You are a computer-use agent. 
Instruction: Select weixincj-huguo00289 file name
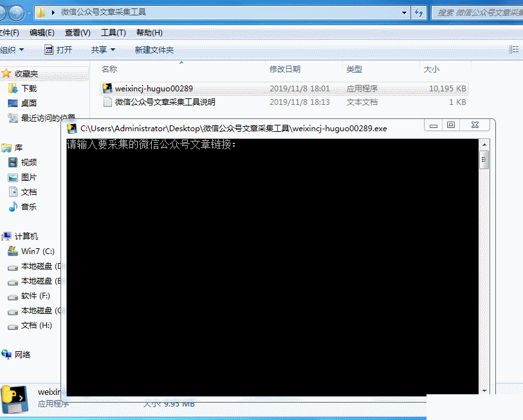[x=154, y=89]
